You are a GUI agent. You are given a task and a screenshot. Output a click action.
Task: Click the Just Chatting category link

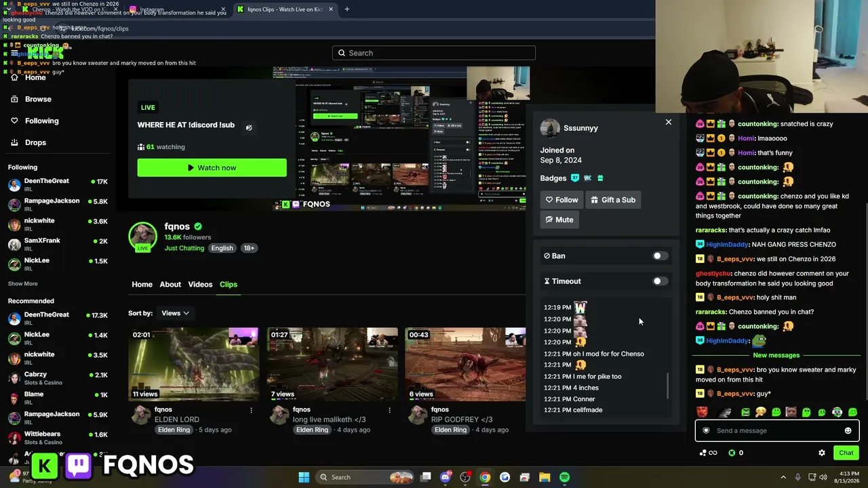[x=184, y=248]
